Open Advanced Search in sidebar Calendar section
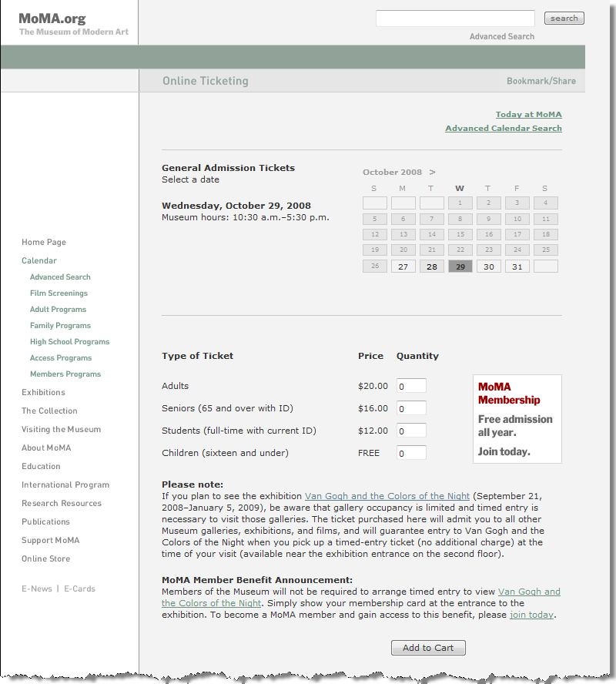This screenshot has height=684, width=616. coord(60,277)
